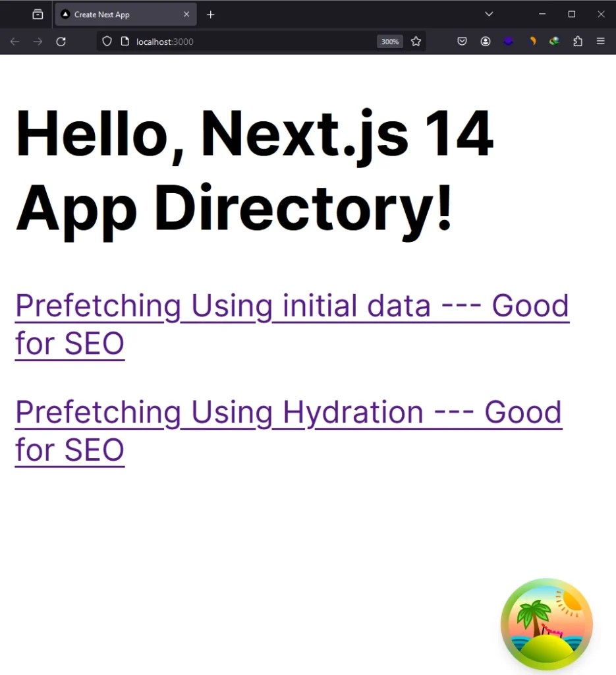This screenshot has width=616, height=675.
Task: Open the tracking protection shield panel
Action: (106, 41)
